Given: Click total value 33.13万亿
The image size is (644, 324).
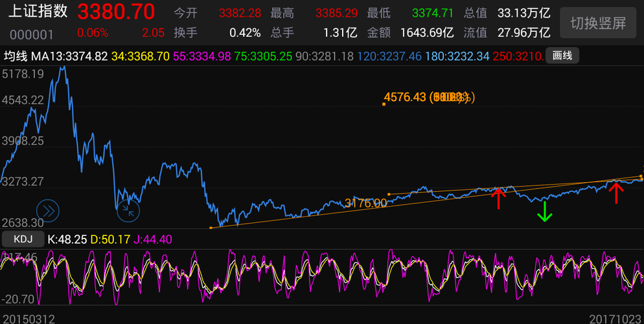Looking at the screenshot, I should click(523, 13).
